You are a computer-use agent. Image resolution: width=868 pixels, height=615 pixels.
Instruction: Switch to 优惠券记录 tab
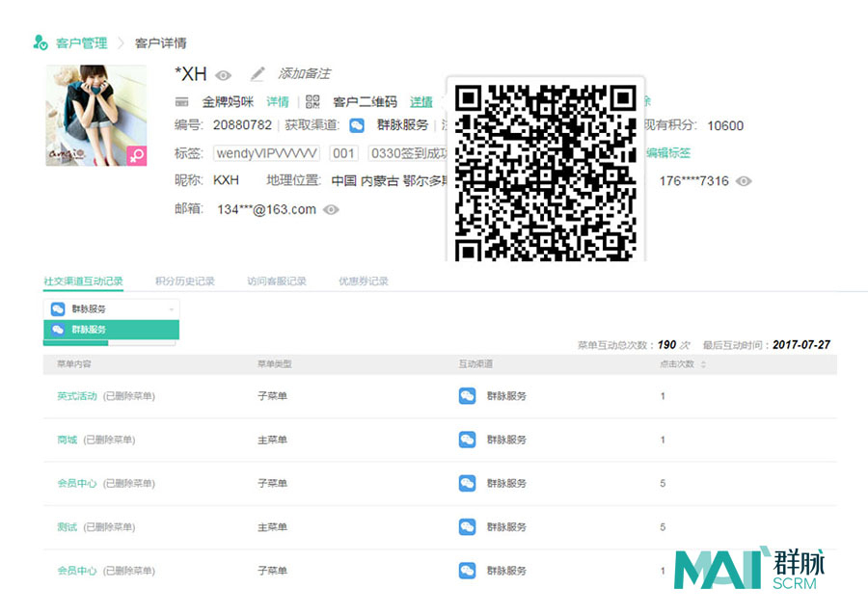(x=364, y=281)
